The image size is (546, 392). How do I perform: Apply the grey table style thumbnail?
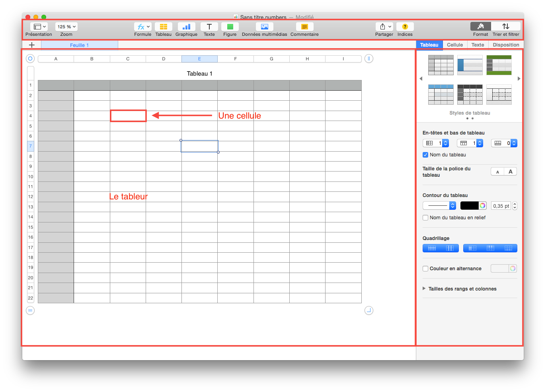click(441, 65)
